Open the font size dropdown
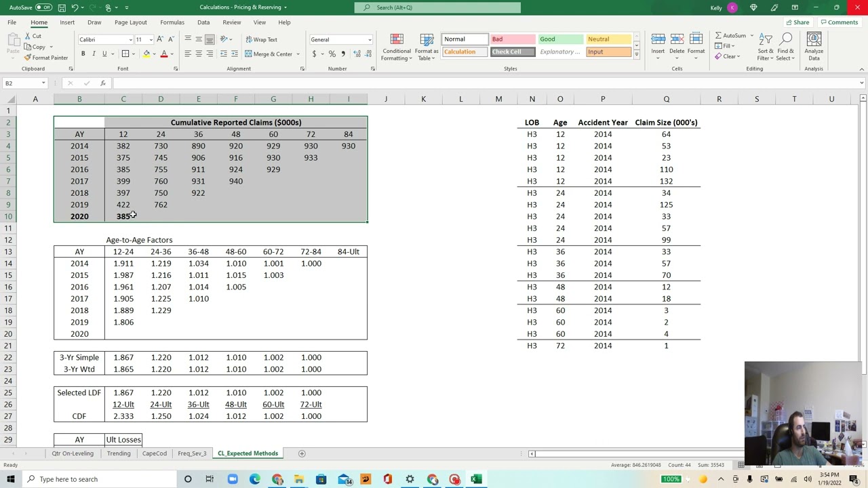 151,39
